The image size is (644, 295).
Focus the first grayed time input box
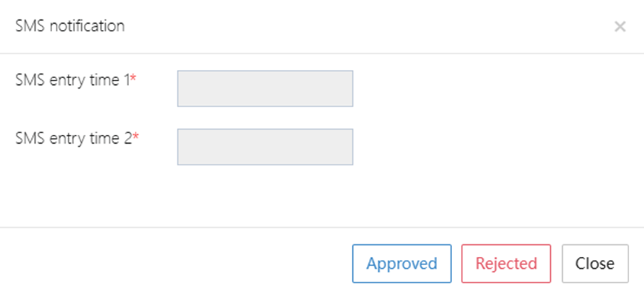pos(265,89)
